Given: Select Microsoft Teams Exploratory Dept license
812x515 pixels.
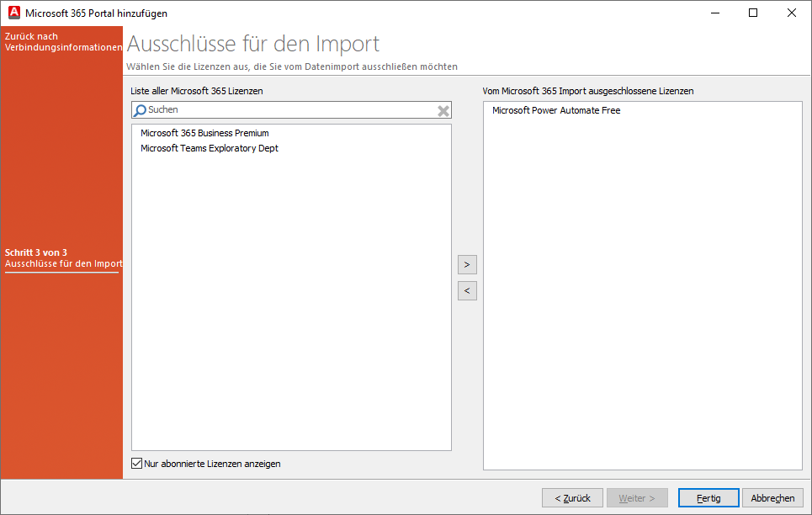Looking at the screenshot, I should (x=209, y=147).
